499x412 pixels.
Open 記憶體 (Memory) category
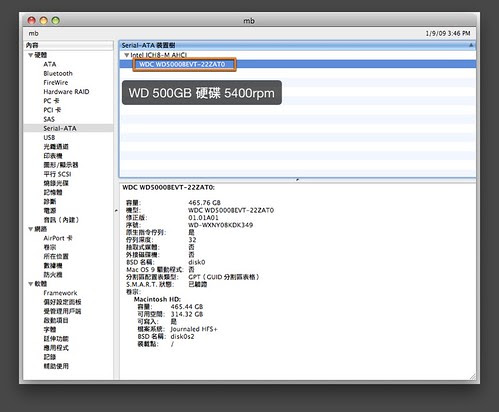(x=53, y=192)
